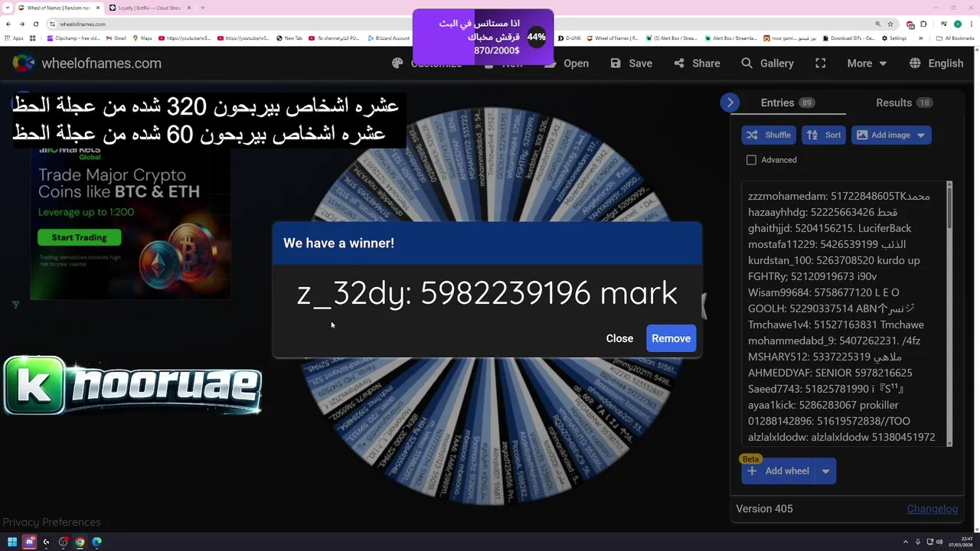Switch to the Loyalty BotRix browser tab

pos(149,8)
